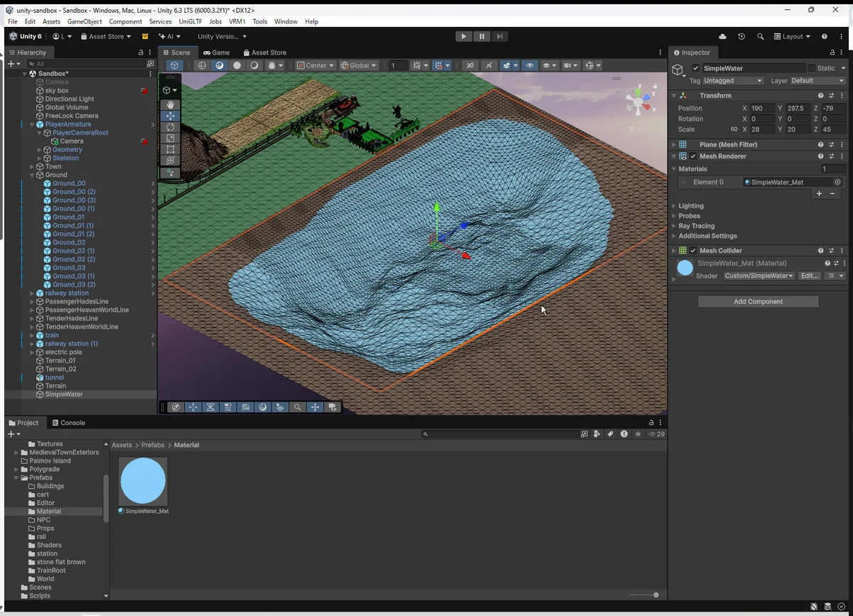Open the Tag dropdown showing Untagged
853x616 pixels.
[733, 81]
